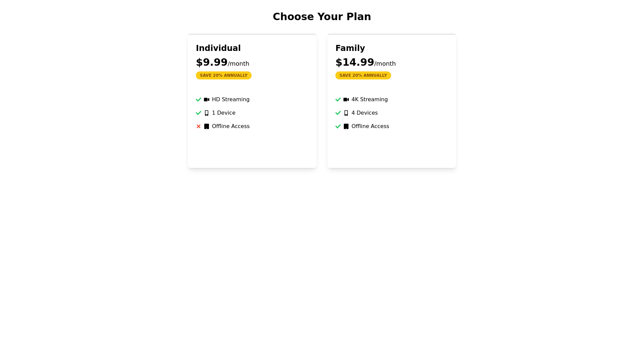The image size is (644, 362).
Task: Select the Family plan title
Action: point(350,48)
